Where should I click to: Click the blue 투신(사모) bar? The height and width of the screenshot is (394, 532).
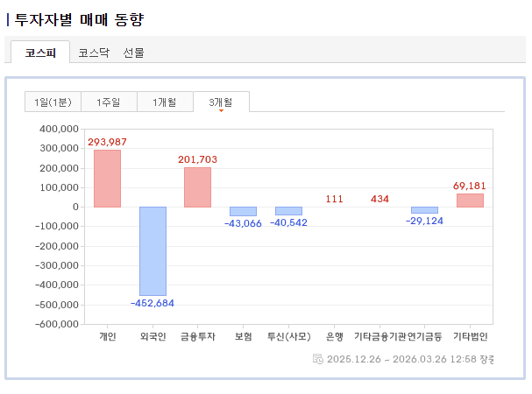(x=288, y=211)
